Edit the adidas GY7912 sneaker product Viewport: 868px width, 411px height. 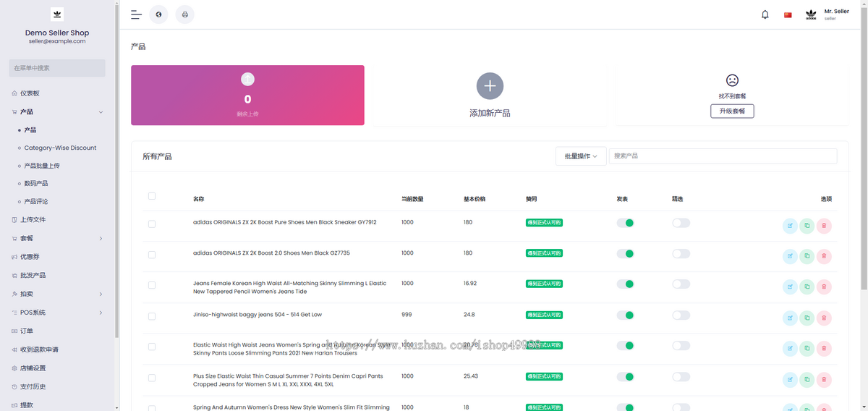[x=791, y=226]
